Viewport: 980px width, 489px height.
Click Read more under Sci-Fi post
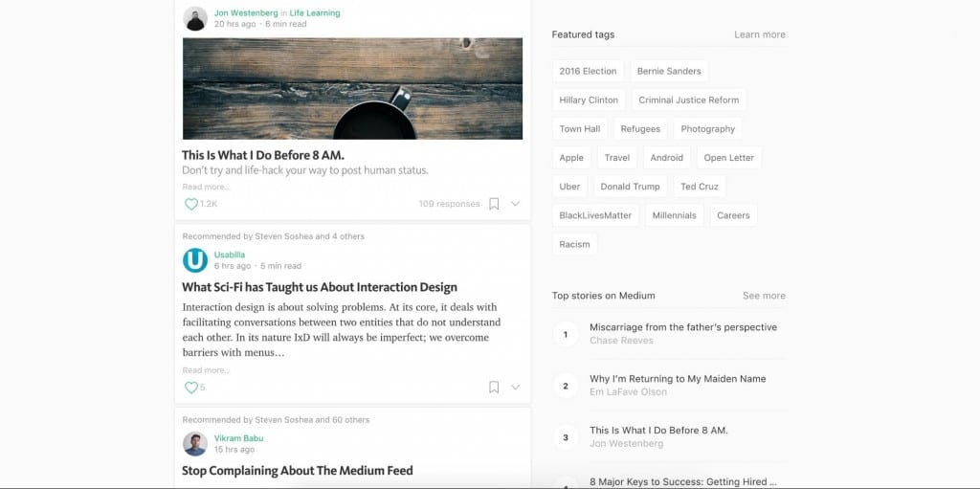206,370
